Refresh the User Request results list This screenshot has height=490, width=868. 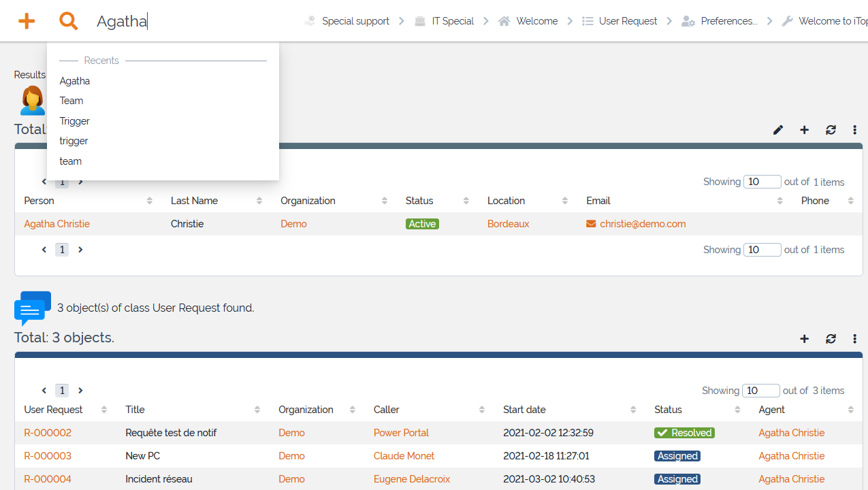[x=831, y=339]
